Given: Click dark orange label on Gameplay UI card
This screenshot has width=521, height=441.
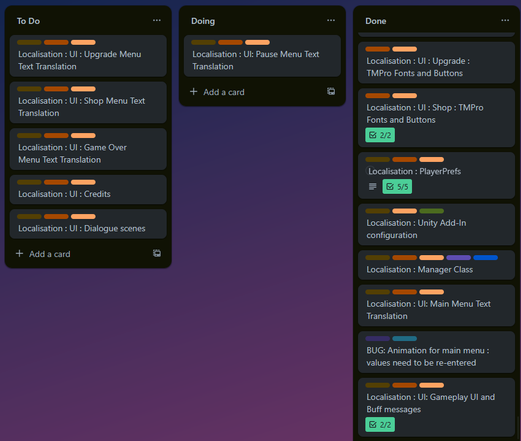Looking at the screenshot, I should pos(404,385).
